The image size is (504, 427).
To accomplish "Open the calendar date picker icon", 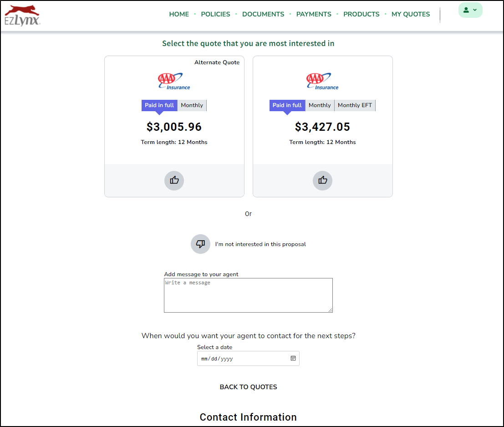I will coord(293,359).
